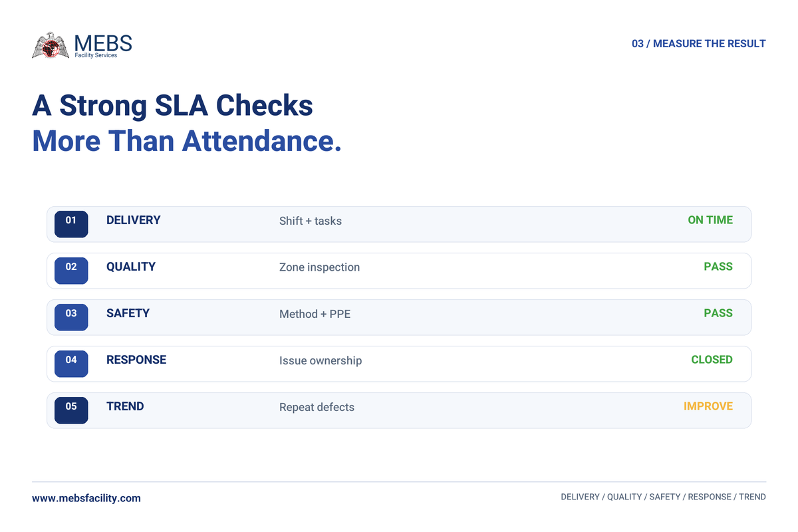
Task: Click the footer 'DELIVERY / QUALITY / SAFETY / RESPONSE / TREND' text
Action: 664,497
